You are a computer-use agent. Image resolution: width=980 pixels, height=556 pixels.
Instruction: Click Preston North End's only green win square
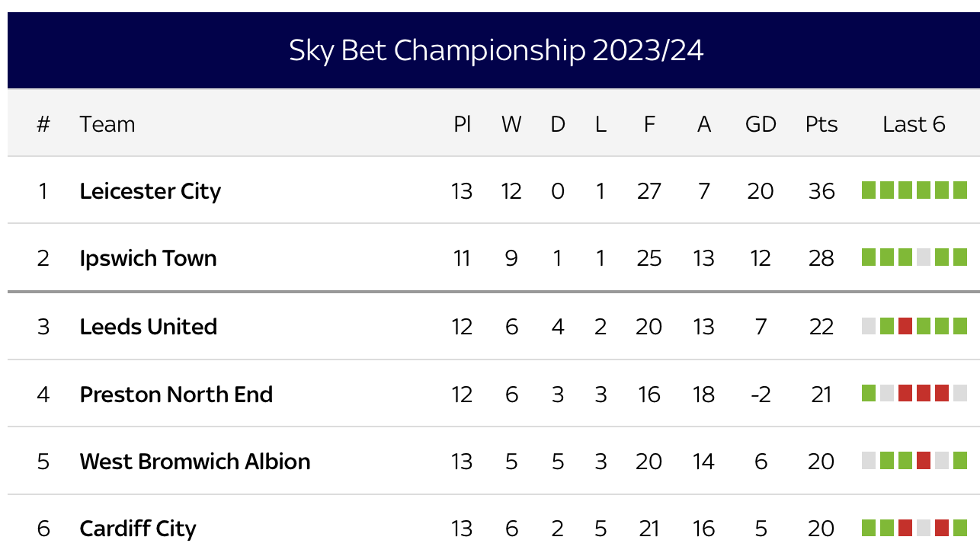coord(869,394)
